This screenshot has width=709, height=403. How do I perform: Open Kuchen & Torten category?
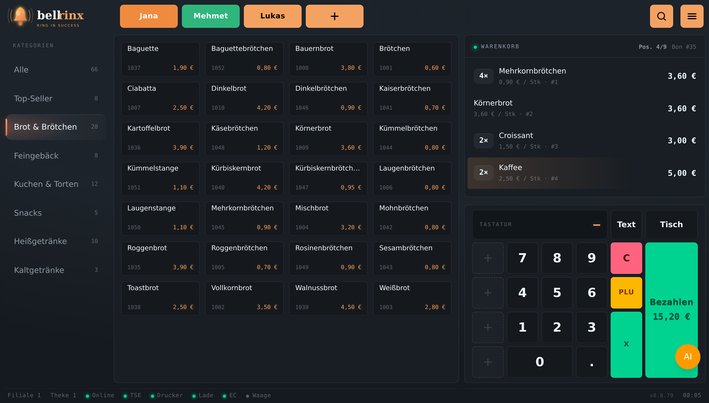pos(56,184)
